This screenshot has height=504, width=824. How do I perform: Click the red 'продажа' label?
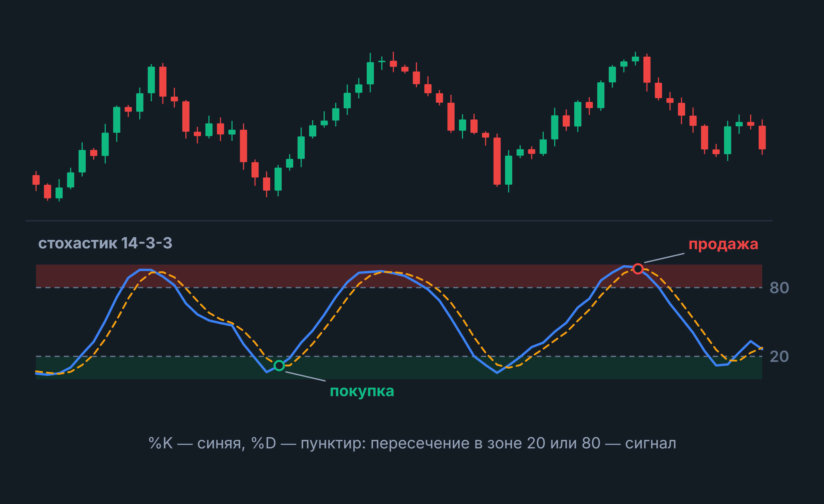coord(723,245)
